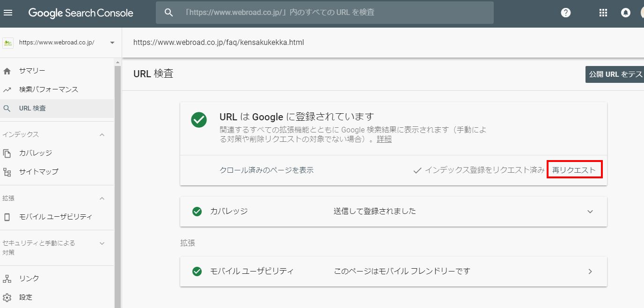Click the カバレッジ pages icon in sidebar
This screenshot has height=308, width=644.
coord(7,153)
